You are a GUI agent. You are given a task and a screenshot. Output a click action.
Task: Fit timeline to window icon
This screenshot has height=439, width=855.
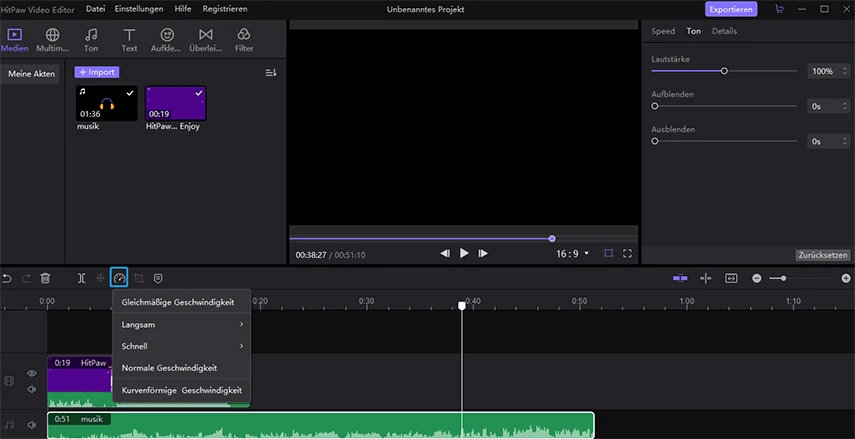pos(731,279)
